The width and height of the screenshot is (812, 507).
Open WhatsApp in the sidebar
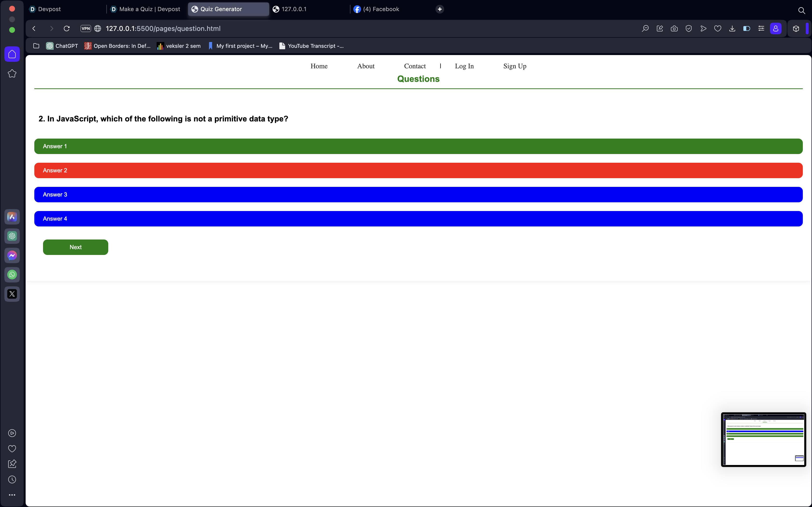[x=12, y=275]
